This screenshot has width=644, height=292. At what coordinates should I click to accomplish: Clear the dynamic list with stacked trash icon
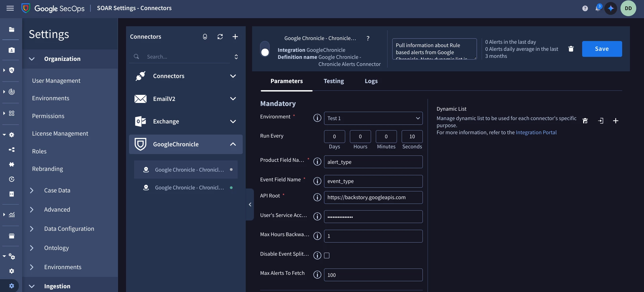pyautogui.click(x=585, y=121)
